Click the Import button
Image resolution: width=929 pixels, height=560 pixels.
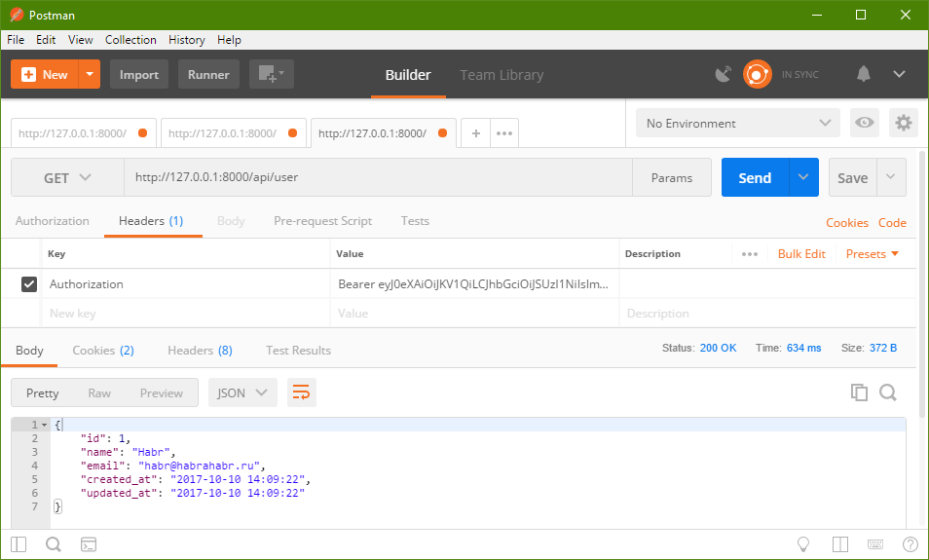(139, 74)
